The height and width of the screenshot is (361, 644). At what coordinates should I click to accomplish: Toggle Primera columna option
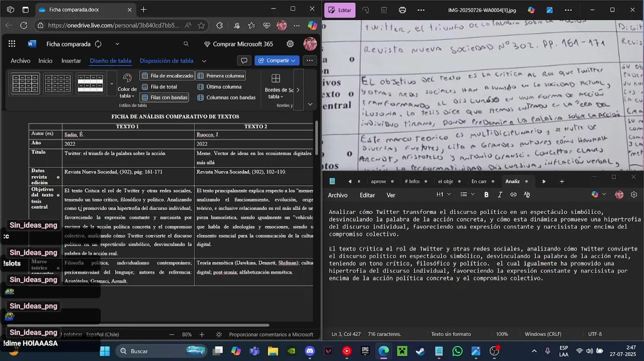220,76
